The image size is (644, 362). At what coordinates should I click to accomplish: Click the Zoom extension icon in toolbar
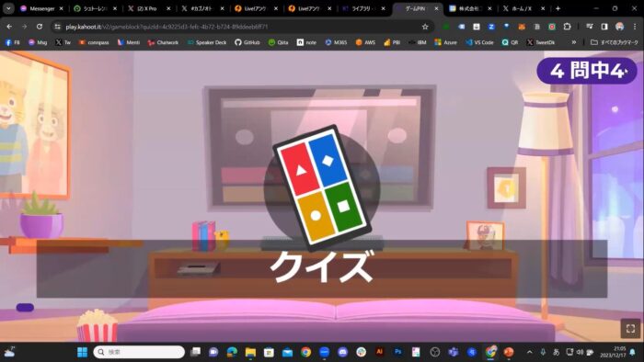tap(491, 27)
